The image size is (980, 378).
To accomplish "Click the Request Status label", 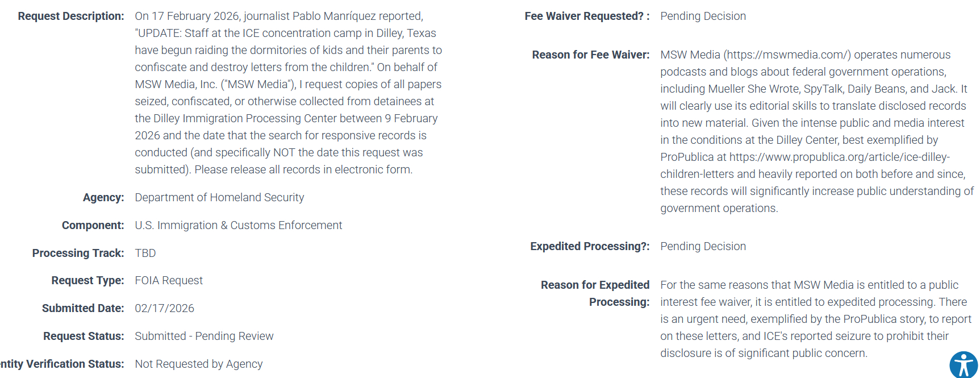I will tap(84, 337).
